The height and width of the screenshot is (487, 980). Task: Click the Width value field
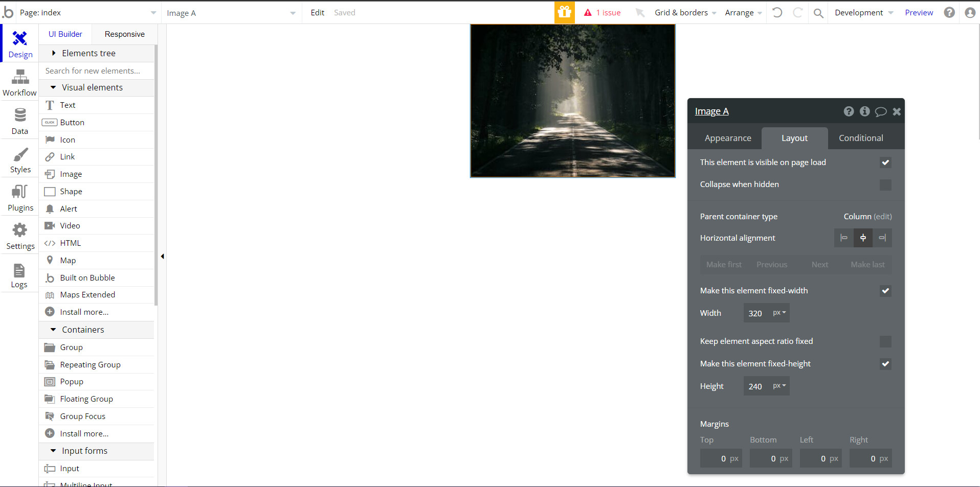click(756, 313)
